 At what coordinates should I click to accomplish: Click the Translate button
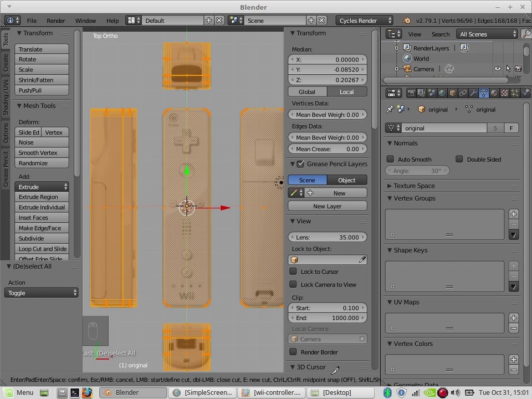[x=42, y=49]
